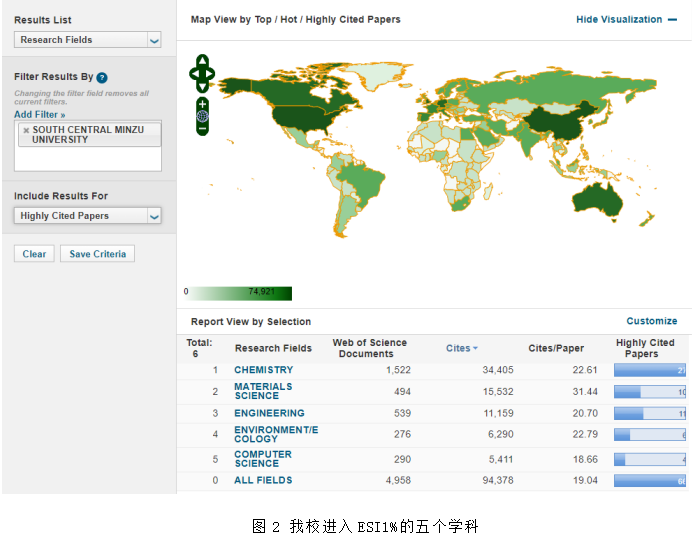Reset map to world extent with globe icon
Viewport: 692px width, 536px height.
coord(202,116)
